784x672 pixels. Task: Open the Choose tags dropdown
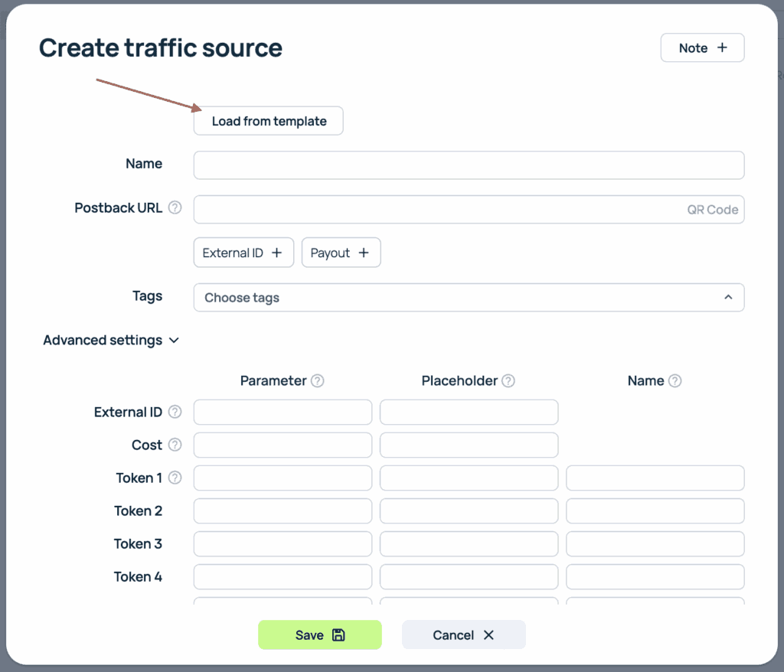(469, 298)
